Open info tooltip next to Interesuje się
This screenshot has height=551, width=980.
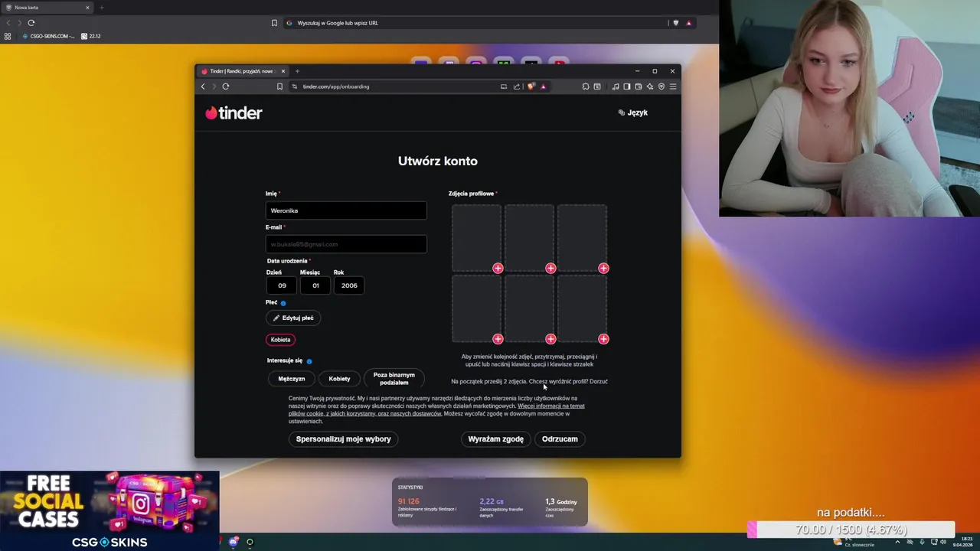coord(309,361)
